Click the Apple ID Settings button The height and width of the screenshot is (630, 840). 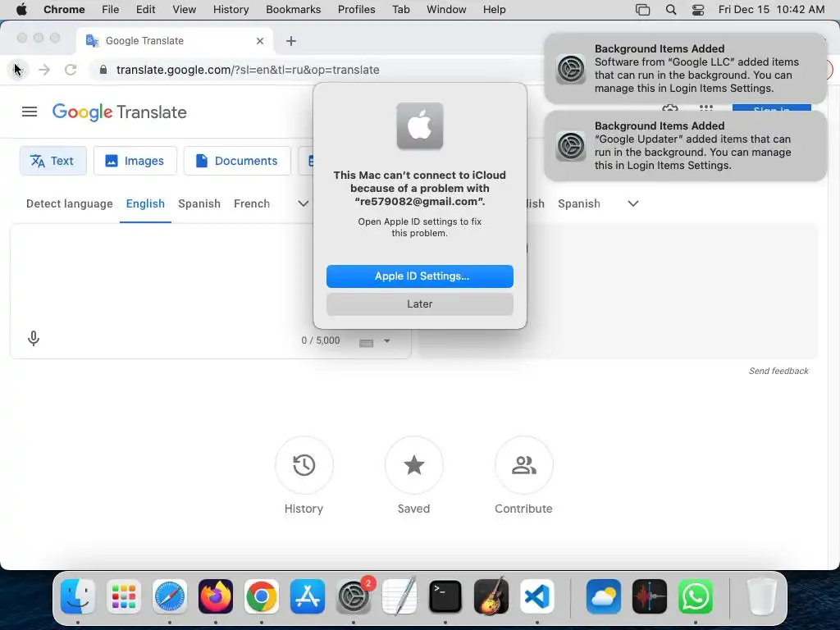[x=420, y=276]
